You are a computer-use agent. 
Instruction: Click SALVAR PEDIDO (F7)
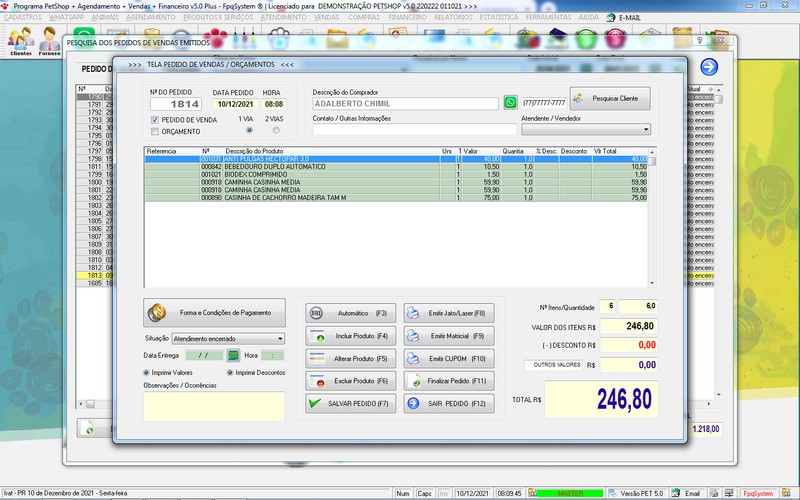pyautogui.click(x=351, y=404)
